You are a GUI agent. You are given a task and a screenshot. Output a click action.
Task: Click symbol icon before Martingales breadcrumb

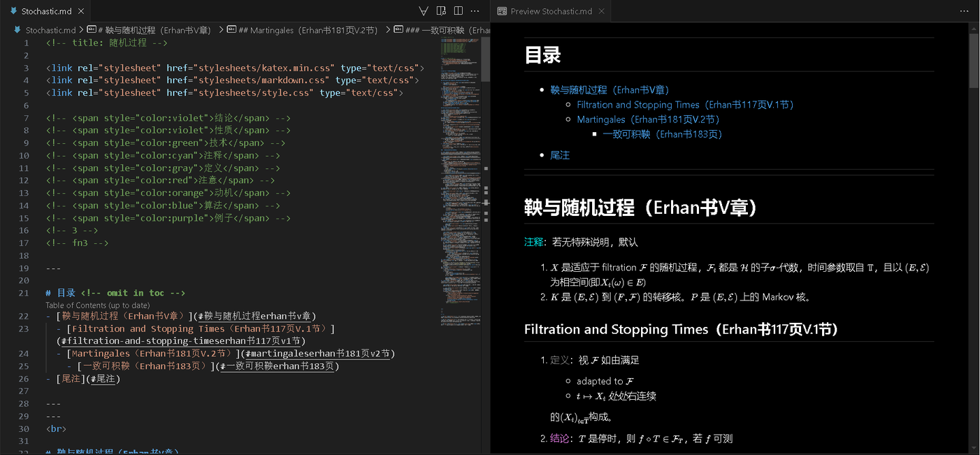point(231,30)
